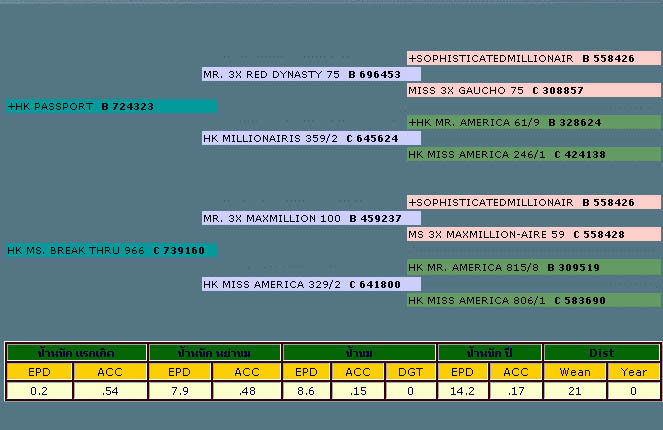Screen dimensions: 663x430
Task: Click the 14.2 EPD value cell
Action: click(462, 390)
